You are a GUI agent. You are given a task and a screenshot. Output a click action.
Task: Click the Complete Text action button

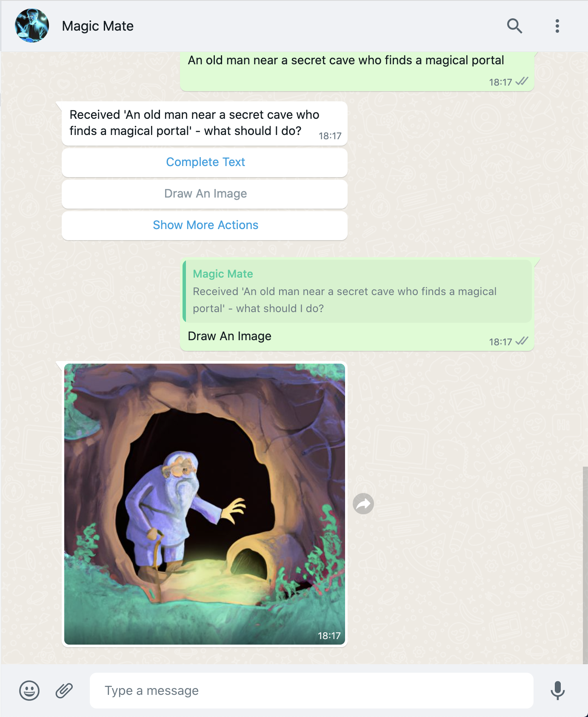[205, 162]
